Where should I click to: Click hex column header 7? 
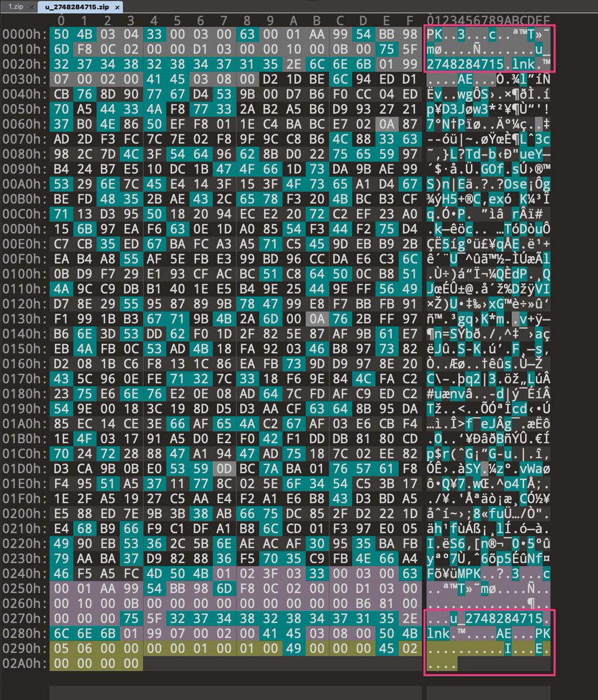224,21
